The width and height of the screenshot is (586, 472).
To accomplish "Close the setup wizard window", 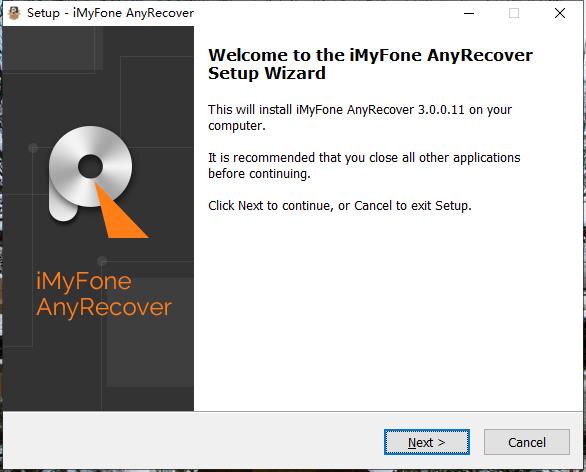I will [559, 13].
